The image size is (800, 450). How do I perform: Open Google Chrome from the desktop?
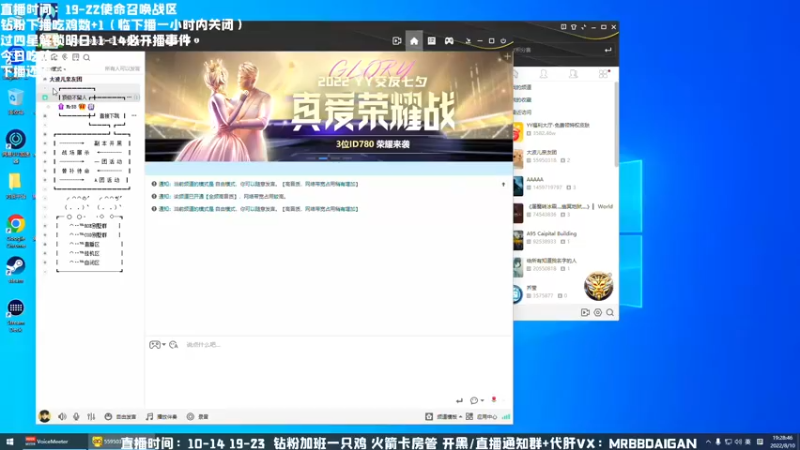point(16,231)
